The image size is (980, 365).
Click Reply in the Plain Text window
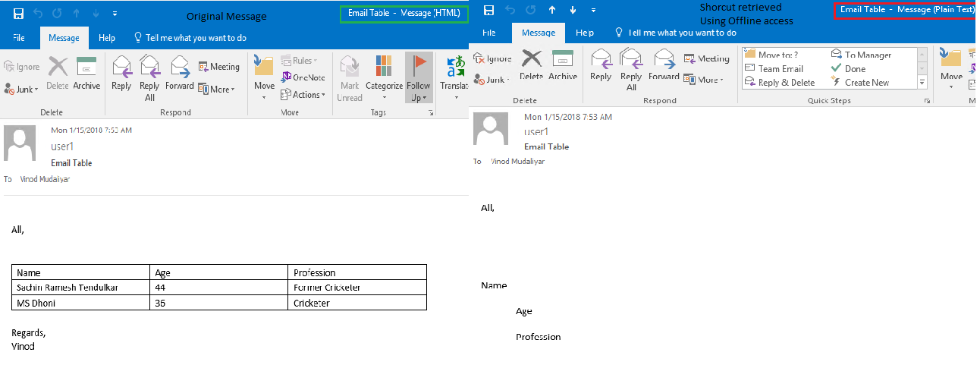pyautogui.click(x=601, y=65)
